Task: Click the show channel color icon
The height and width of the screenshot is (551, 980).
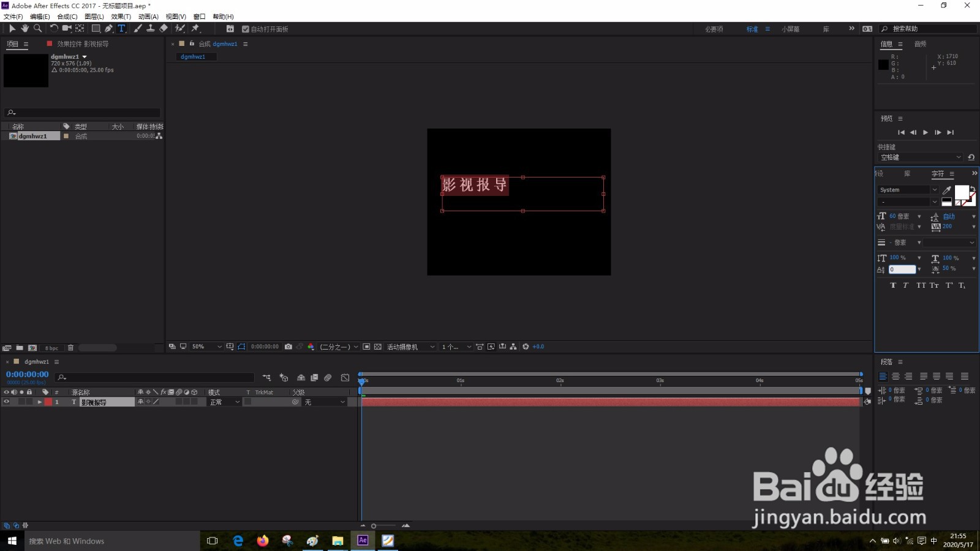Action: tap(311, 347)
